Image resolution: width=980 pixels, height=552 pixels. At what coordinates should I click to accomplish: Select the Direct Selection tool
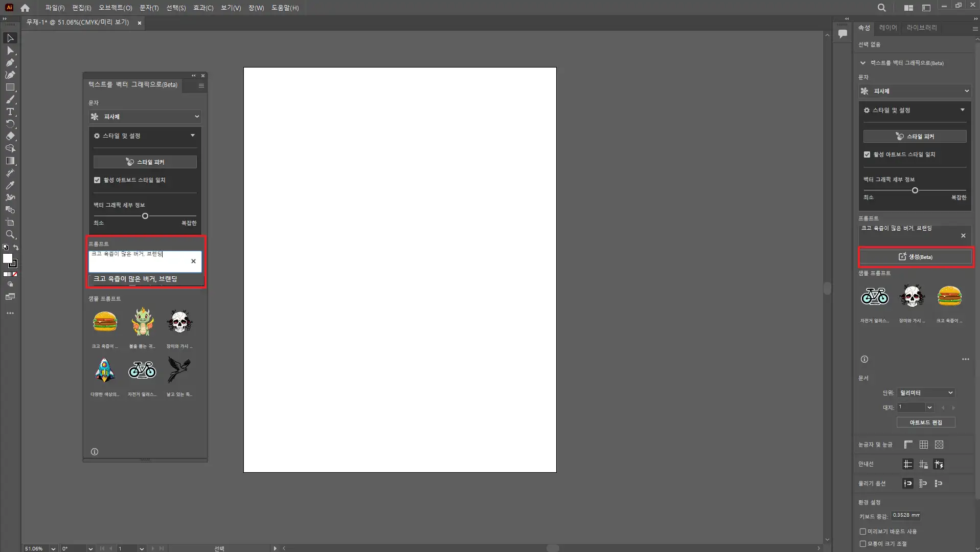pyautogui.click(x=10, y=51)
